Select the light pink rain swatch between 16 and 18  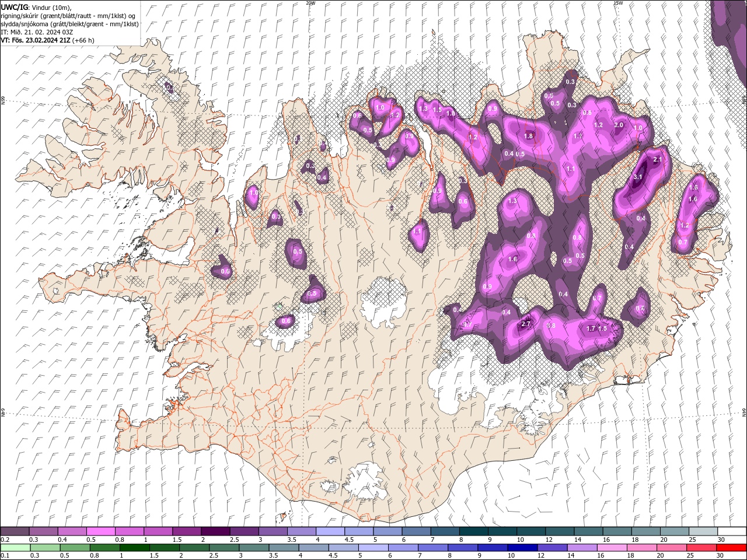tap(612, 547)
